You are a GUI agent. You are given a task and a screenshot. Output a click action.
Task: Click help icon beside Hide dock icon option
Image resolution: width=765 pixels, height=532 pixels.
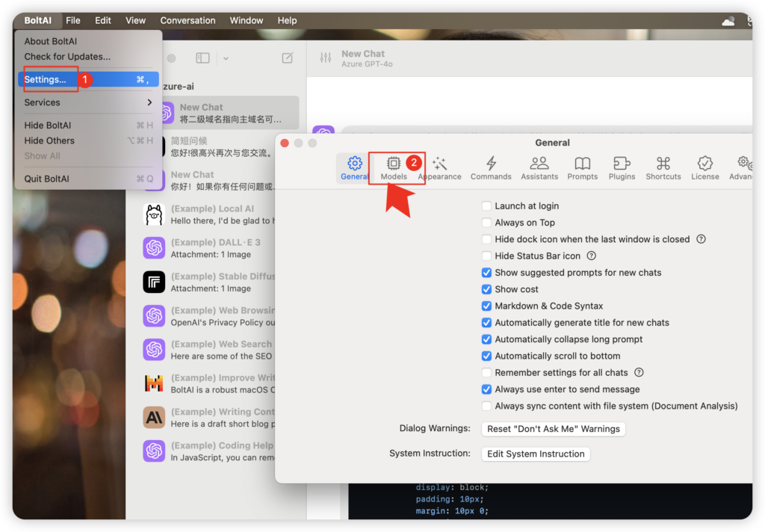[x=701, y=239]
